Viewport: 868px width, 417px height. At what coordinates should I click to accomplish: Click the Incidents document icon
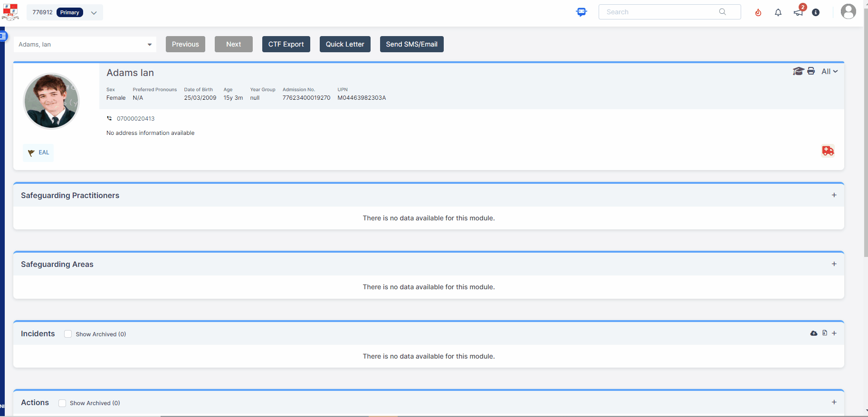pyautogui.click(x=825, y=333)
